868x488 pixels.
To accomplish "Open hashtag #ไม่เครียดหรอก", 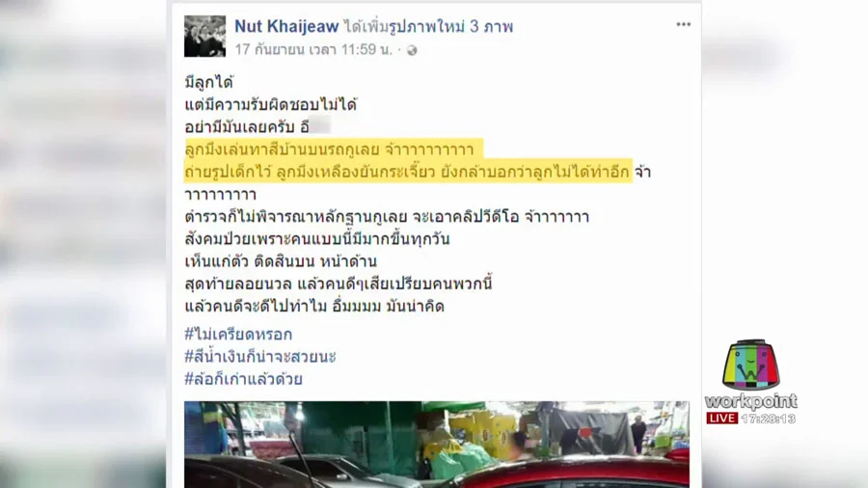I will pos(238,335).
